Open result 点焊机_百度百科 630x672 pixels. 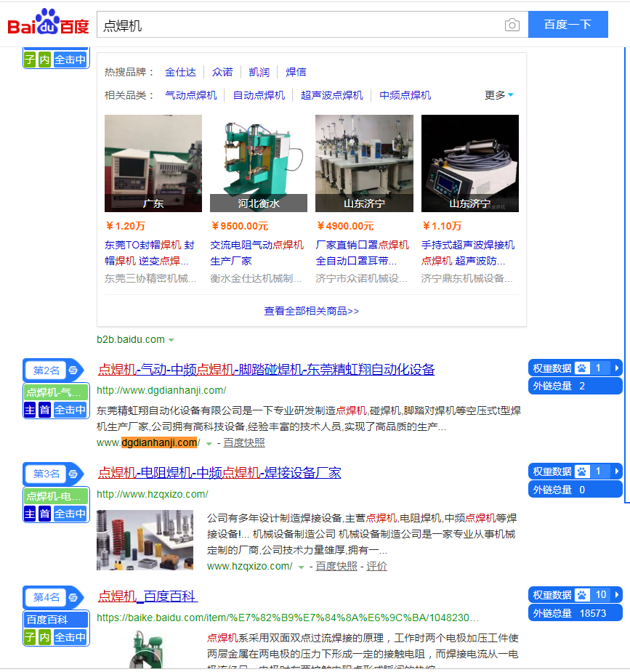pyautogui.click(x=148, y=596)
